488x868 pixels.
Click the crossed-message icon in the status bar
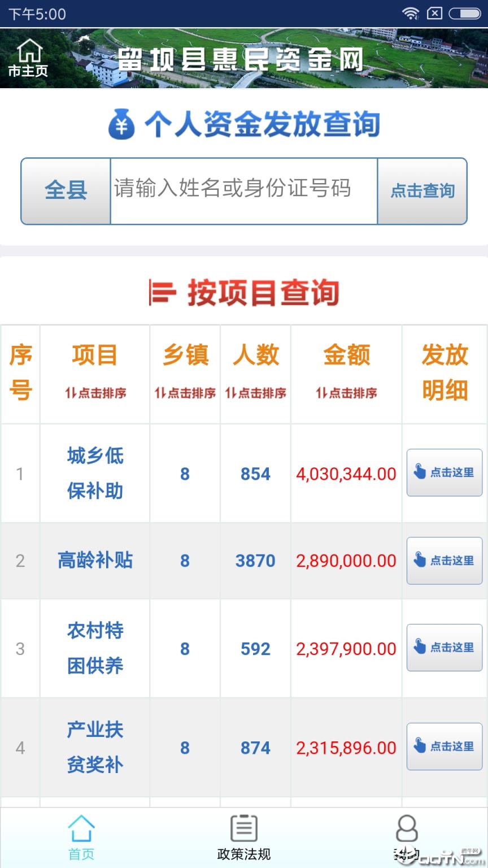pos(435,14)
